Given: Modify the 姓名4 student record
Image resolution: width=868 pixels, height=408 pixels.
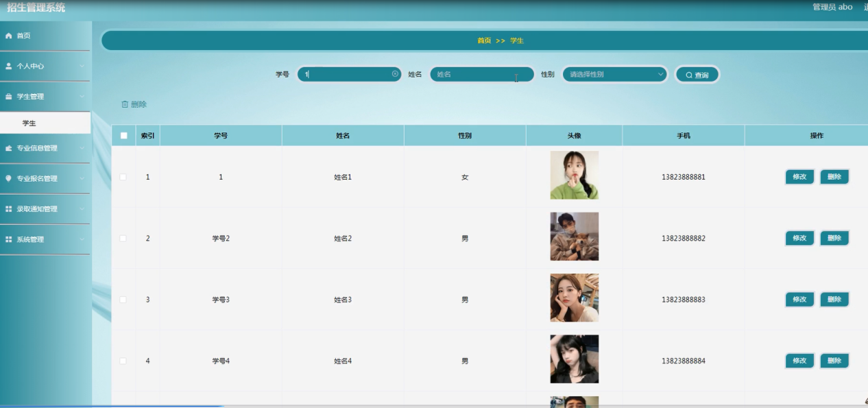Looking at the screenshot, I should point(799,361).
